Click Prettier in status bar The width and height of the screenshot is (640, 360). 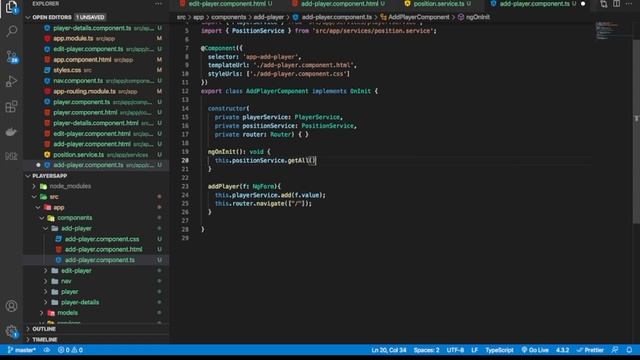590,350
